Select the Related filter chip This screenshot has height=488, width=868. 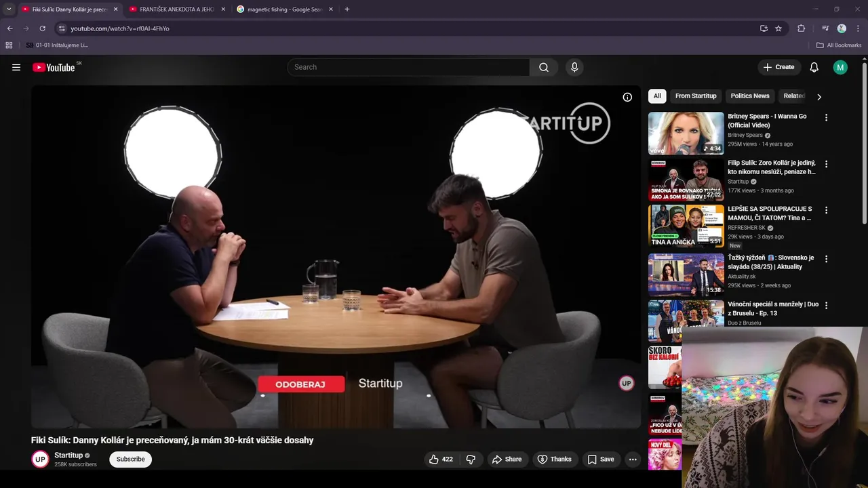pos(794,96)
